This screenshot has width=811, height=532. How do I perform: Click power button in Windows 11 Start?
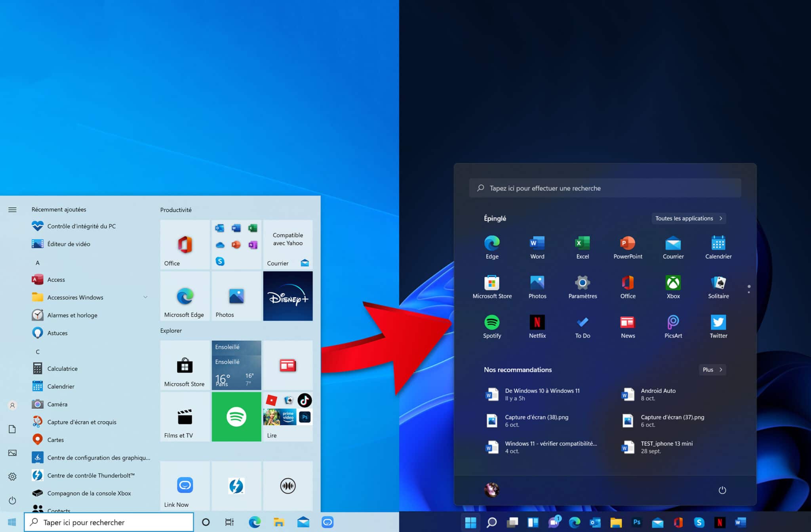(722, 490)
